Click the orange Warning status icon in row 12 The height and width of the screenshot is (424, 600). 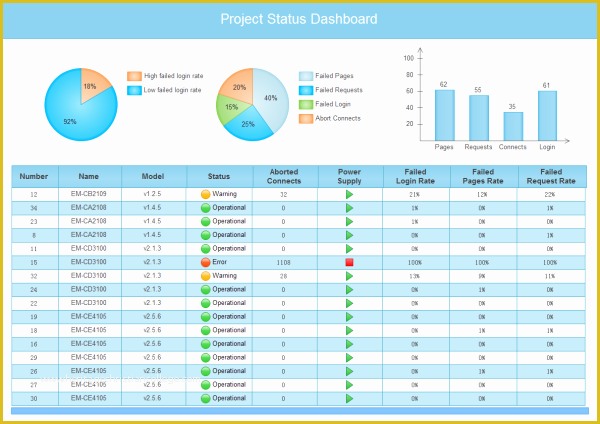pyautogui.click(x=205, y=194)
